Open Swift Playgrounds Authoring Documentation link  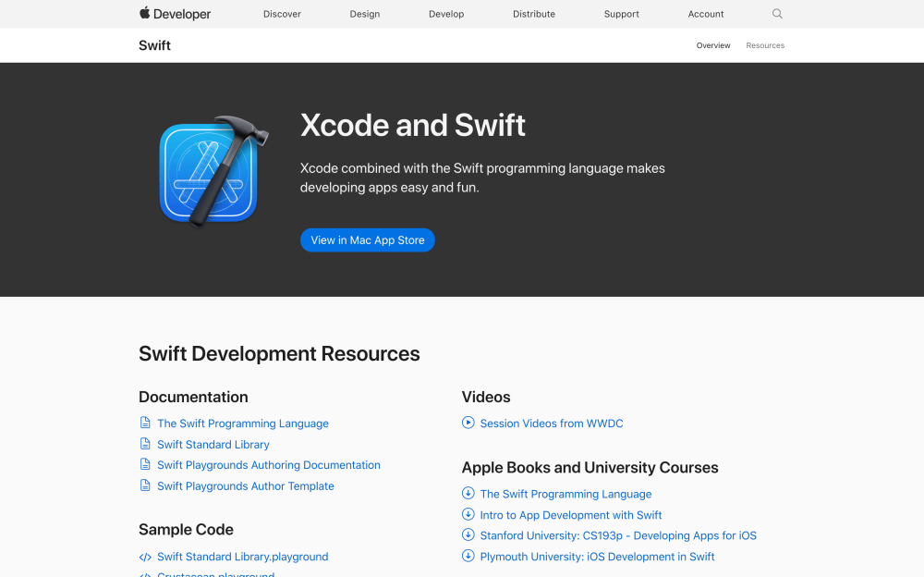point(269,465)
